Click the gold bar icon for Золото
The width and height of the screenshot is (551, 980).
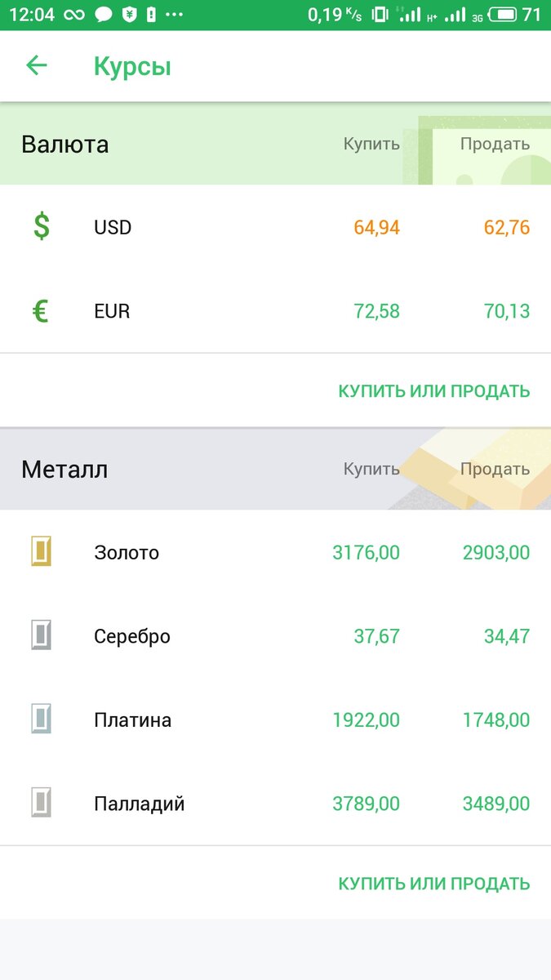point(42,552)
